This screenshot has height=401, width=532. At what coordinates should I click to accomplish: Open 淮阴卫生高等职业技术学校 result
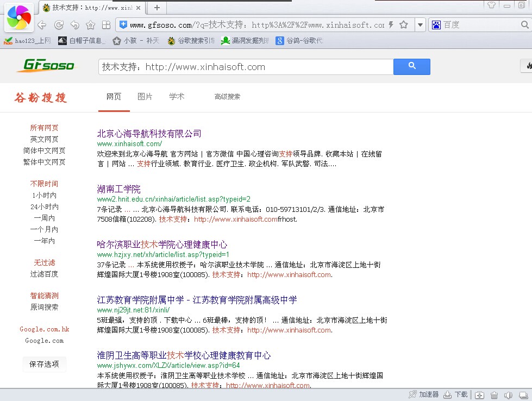tap(184, 355)
